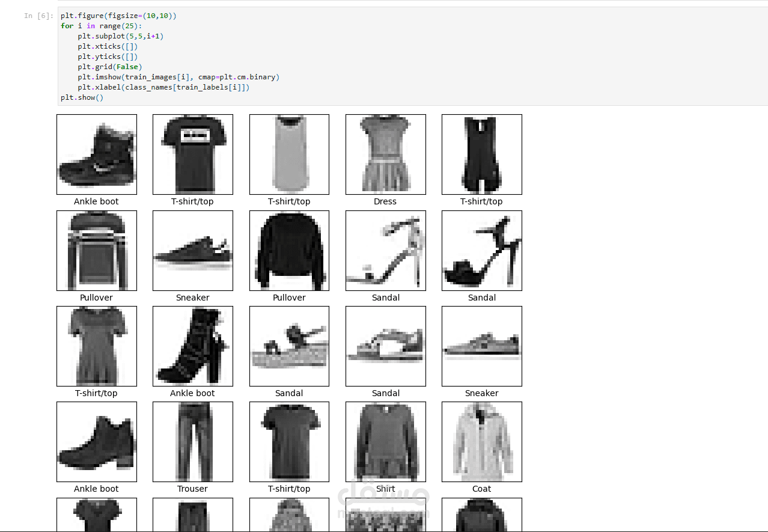This screenshot has height=532, width=768.
Task: Click the 'Trouser' label
Action: (x=192, y=489)
